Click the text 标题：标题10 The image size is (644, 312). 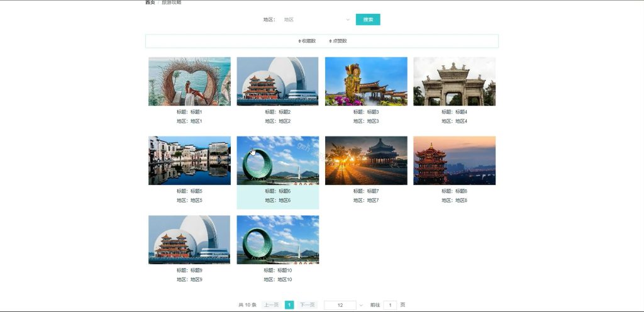coord(277,270)
